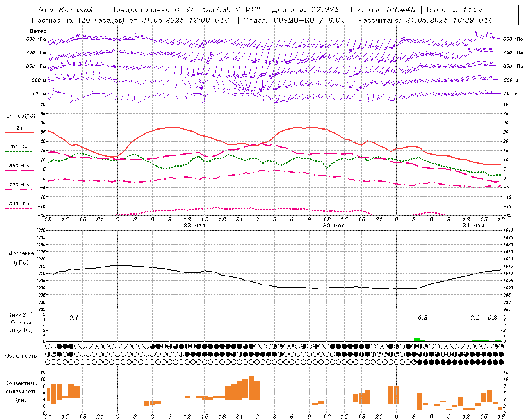The image size is (525, 420).
Task: Click 'Прогноз на 120 часа(ов)' forecast text
Action: point(79,20)
